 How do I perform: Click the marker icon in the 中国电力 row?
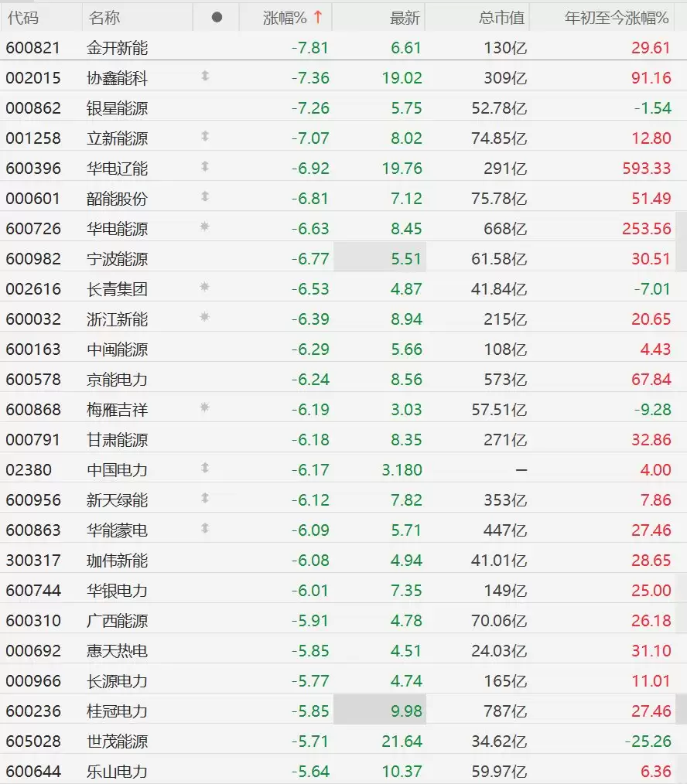[x=205, y=468]
